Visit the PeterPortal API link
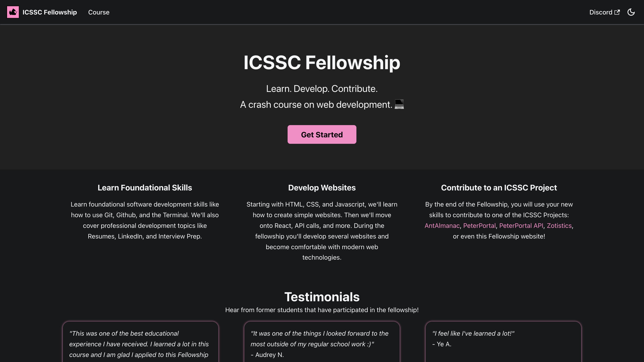Screen dimensions: 644x362 pyautogui.click(x=521, y=226)
